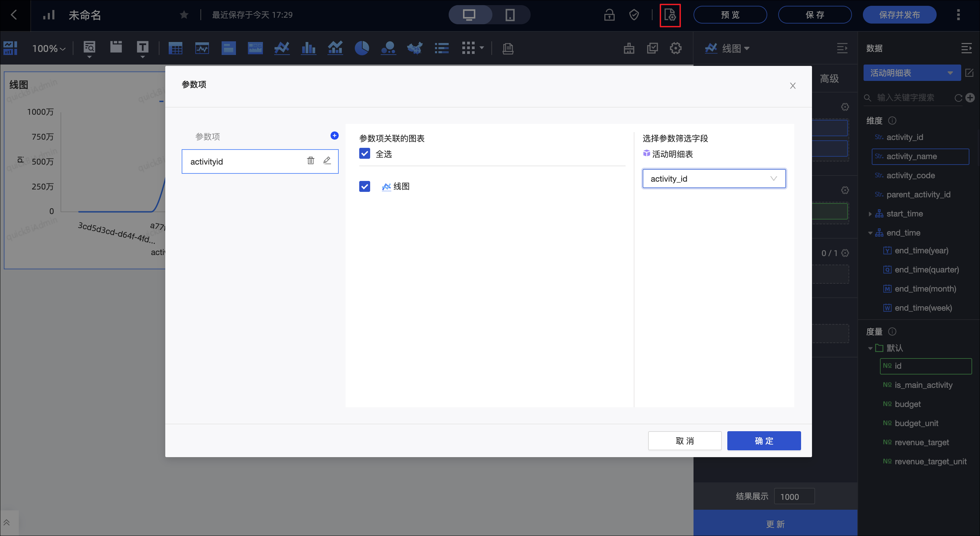The height and width of the screenshot is (536, 980).
Task: Open the activity_id field dropdown
Action: coord(714,179)
